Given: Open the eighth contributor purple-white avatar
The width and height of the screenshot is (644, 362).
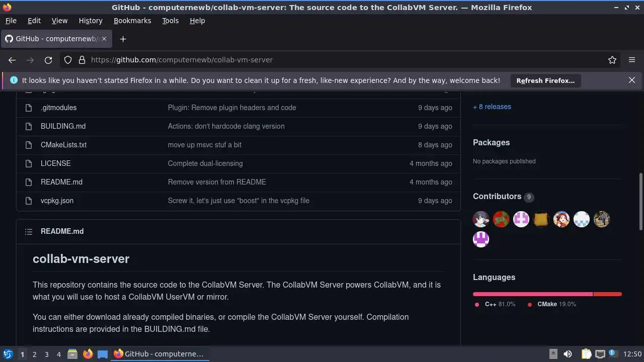Looking at the screenshot, I should pyautogui.click(x=481, y=239).
